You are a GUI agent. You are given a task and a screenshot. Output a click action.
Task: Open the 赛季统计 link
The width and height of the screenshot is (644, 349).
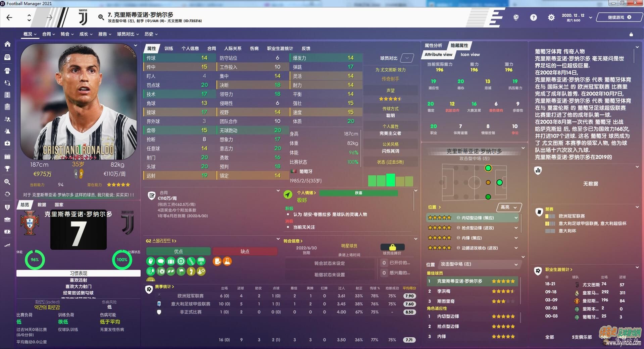tap(164, 287)
